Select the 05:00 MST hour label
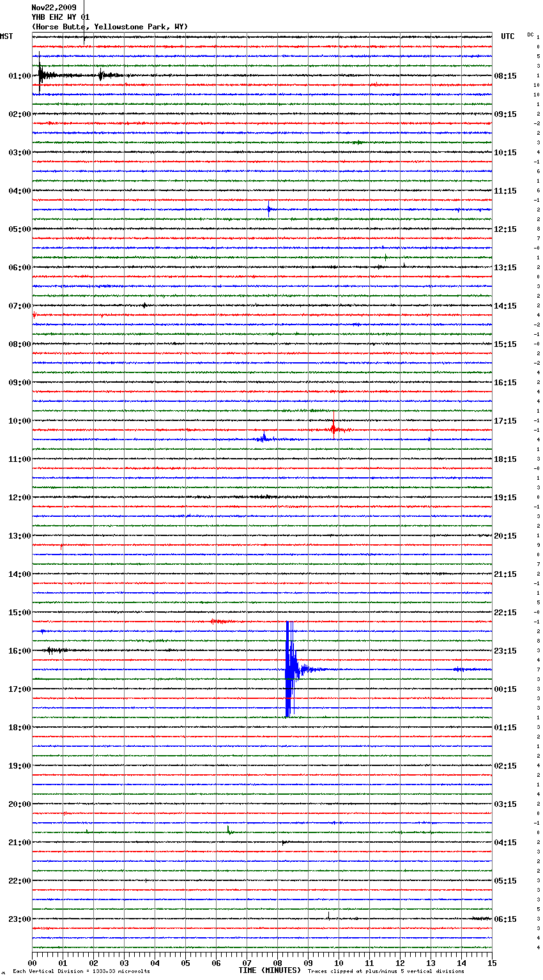Image resolution: width=543 pixels, height=980 pixels. tap(20, 229)
